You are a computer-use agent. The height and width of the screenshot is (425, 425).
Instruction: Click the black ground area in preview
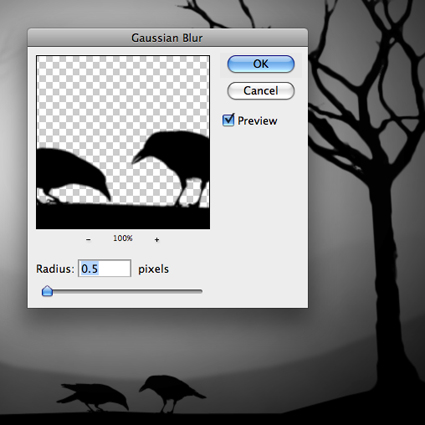(x=123, y=217)
